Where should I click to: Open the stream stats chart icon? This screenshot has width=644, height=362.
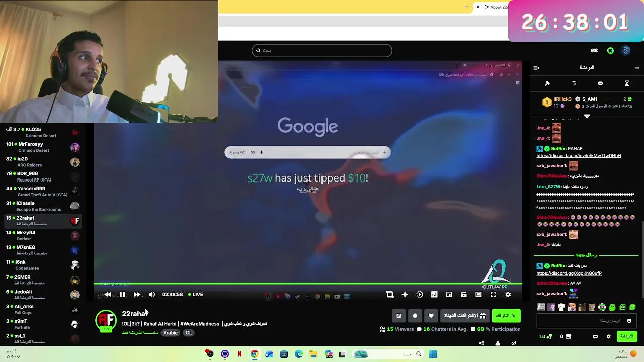pyautogui.click(x=434, y=295)
